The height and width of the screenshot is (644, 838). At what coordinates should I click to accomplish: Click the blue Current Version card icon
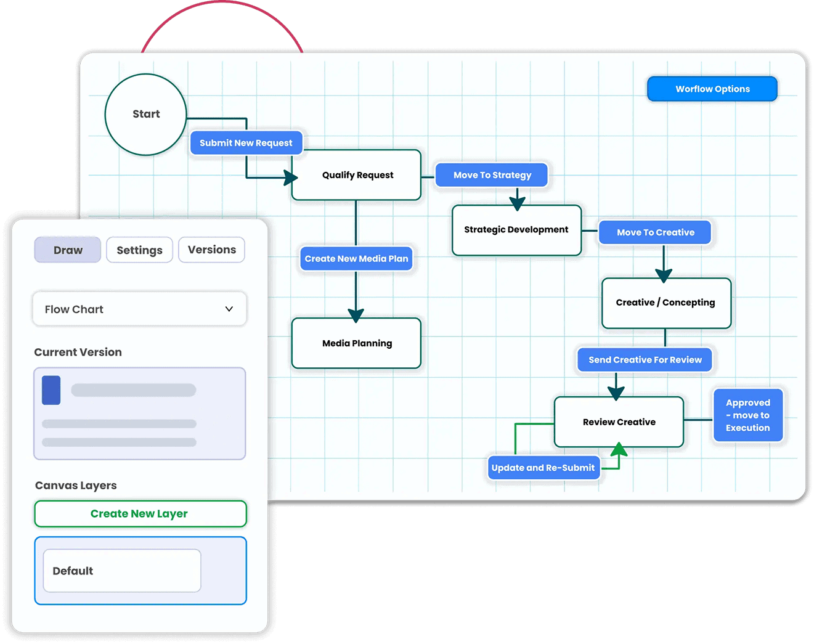pyautogui.click(x=51, y=390)
